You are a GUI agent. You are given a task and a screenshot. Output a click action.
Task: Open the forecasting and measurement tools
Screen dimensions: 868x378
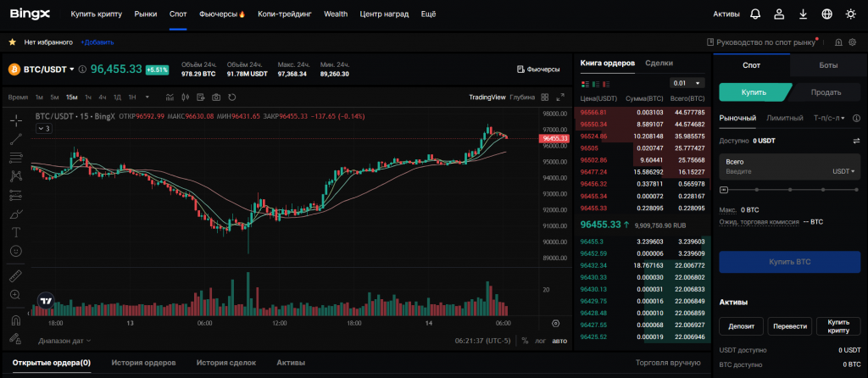pyautogui.click(x=16, y=195)
